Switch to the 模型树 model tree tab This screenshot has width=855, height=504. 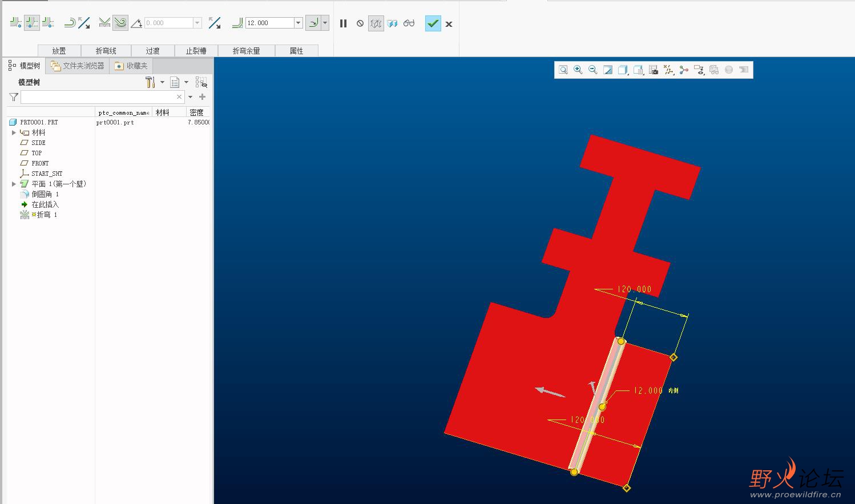(25, 66)
